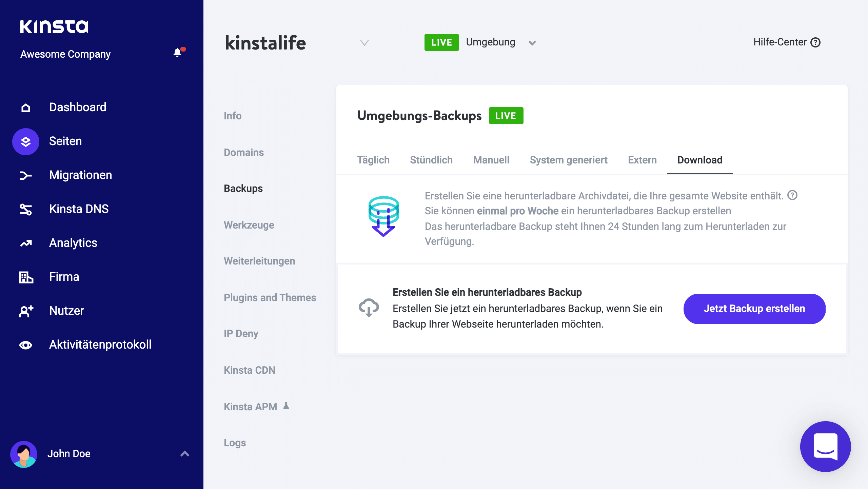Open the Werkzeuge site section
868x489 pixels.
(249, 225)
